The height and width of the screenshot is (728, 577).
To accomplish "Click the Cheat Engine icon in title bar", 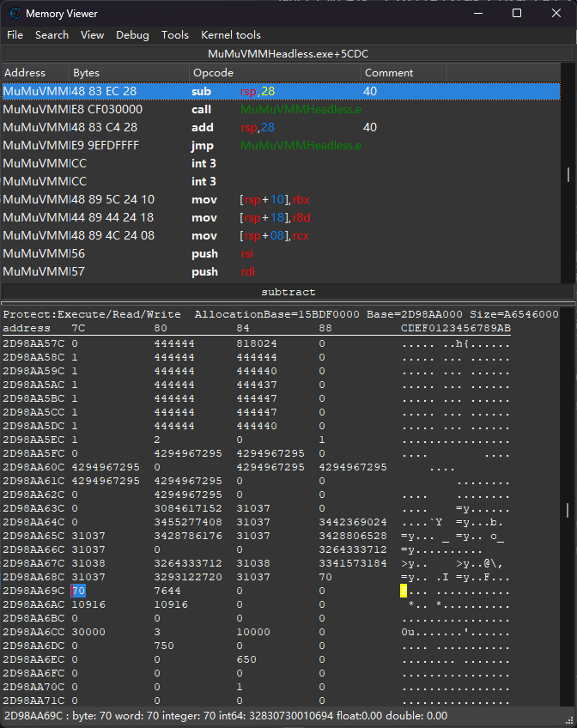I will [x=15, y=14].
